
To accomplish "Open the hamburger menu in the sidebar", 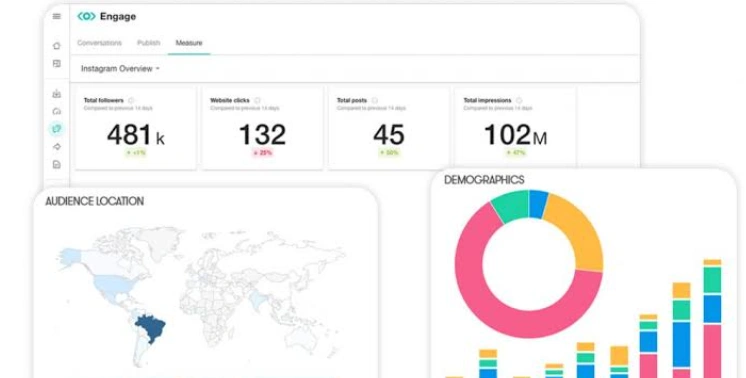I will [x=57, y=16].
